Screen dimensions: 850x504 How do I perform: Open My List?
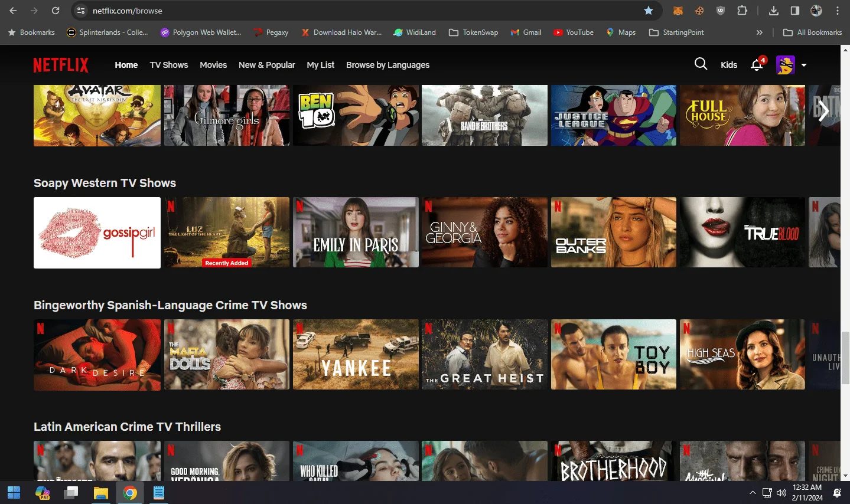[x=321, y=65]
